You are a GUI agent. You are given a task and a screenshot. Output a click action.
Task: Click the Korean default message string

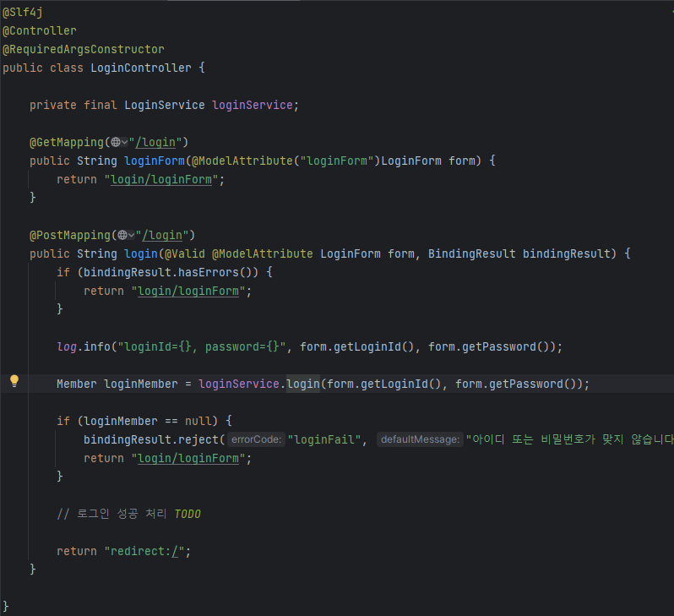570,439
